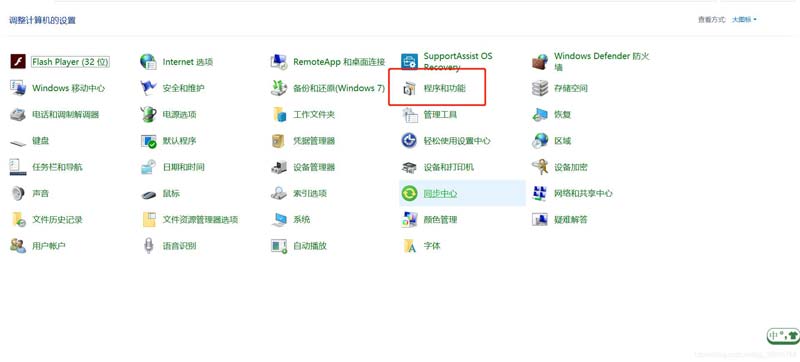
Task: Open 文件资源管理器选项 icon
Action: [148, 220]
